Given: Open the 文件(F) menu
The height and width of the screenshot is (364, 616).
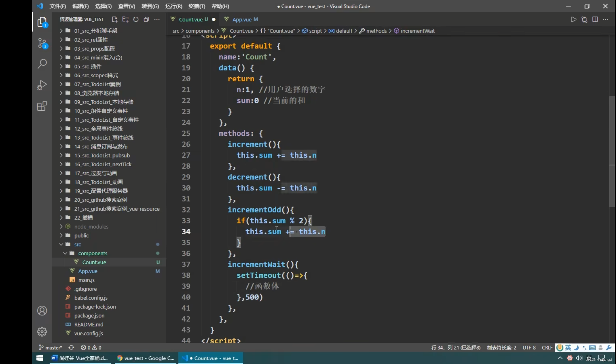Looking at the screenshot, I should [58, 6].
